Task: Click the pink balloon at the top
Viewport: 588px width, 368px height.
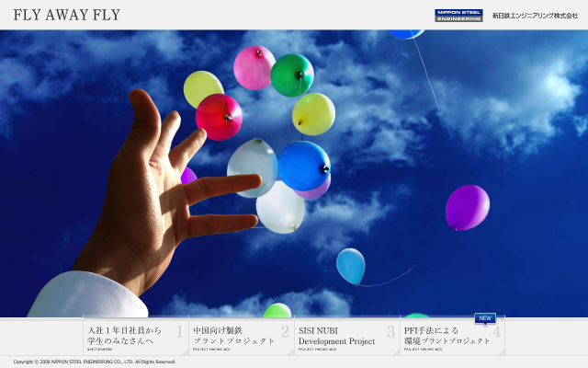Action: pyautogui.click(x=254, y=67)
